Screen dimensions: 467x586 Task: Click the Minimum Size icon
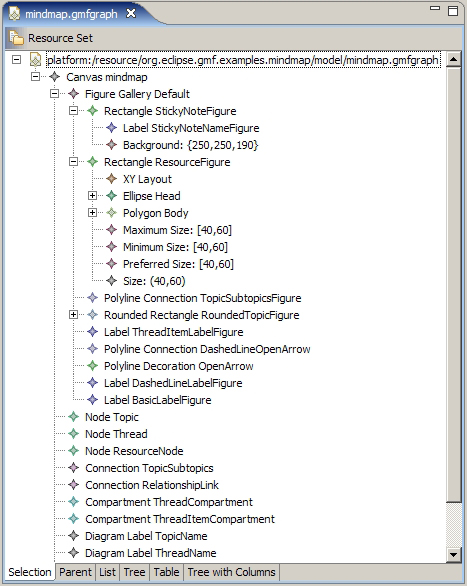111,247
